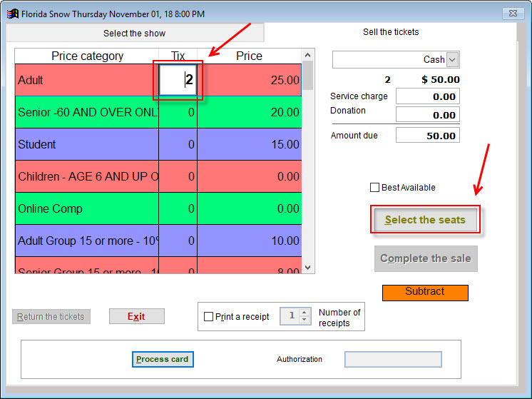Click the Complete the sale button
This screenshot has width=532, height=399.
(x=426, y=258)
